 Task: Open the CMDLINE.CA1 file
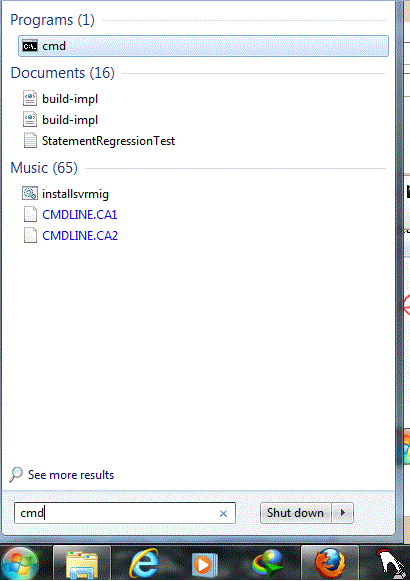(80, 215)
